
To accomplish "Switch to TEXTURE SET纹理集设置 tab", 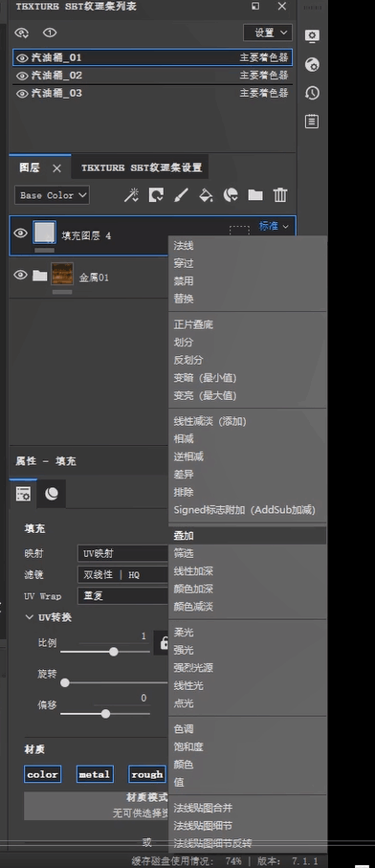I will (x=141, y=167).
